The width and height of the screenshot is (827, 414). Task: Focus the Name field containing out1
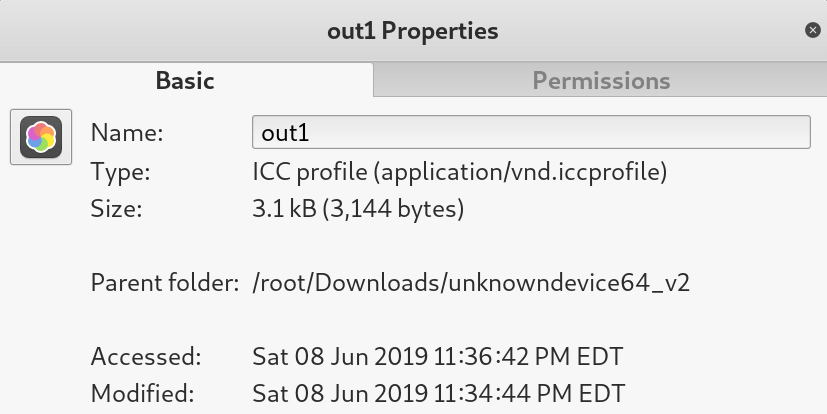tap(530, 132)
